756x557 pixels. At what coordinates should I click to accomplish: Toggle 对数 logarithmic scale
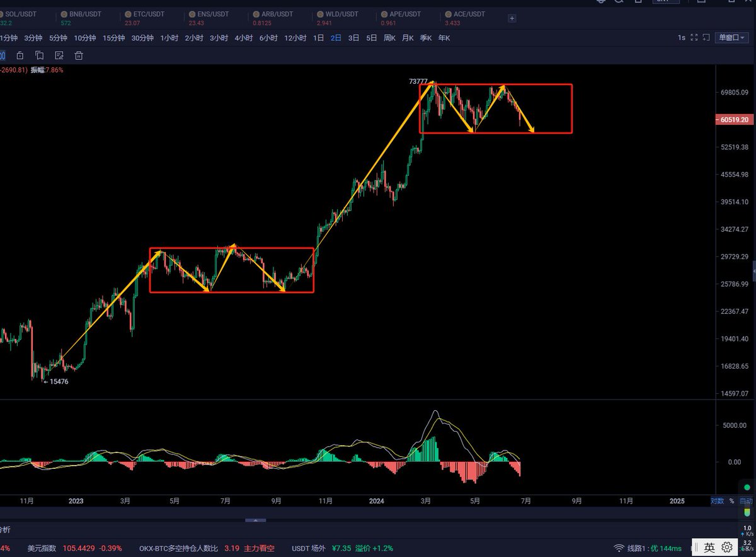[x=718, y=501]
